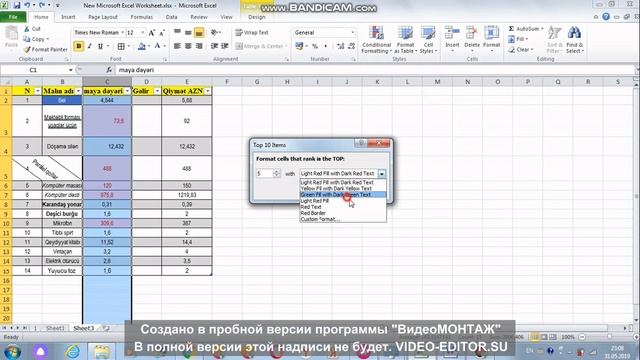Align text to the right
The height and width of the screenshot is (360, 640).
[199, 46]
